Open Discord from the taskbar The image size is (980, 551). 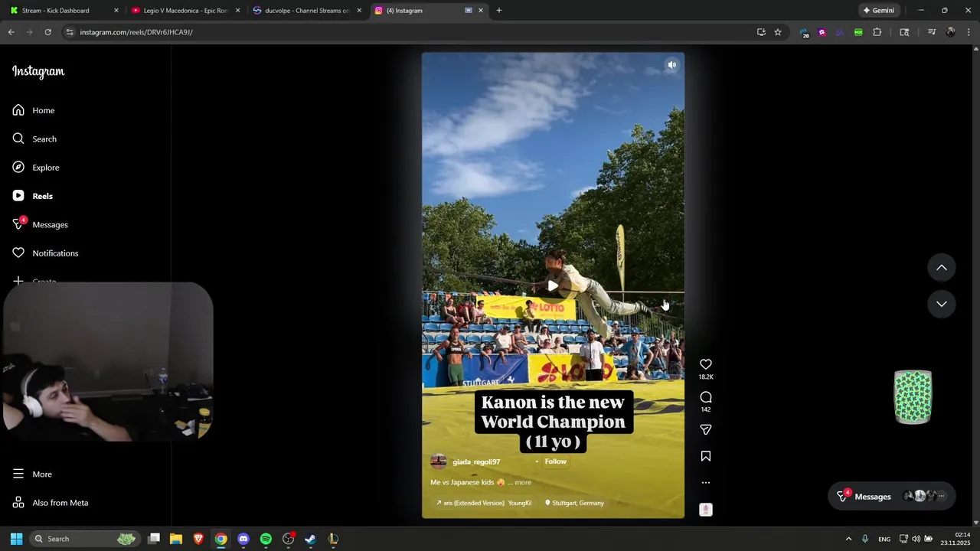coord(243,539)
